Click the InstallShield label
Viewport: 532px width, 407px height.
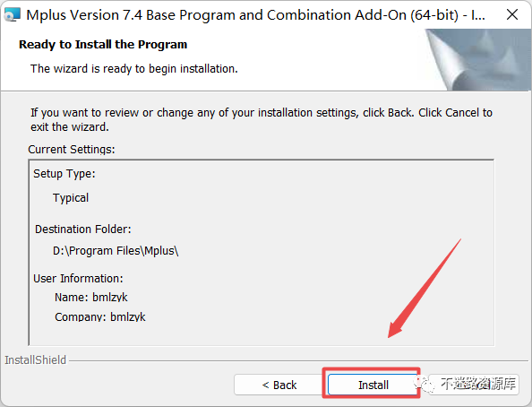pos(35,359)
